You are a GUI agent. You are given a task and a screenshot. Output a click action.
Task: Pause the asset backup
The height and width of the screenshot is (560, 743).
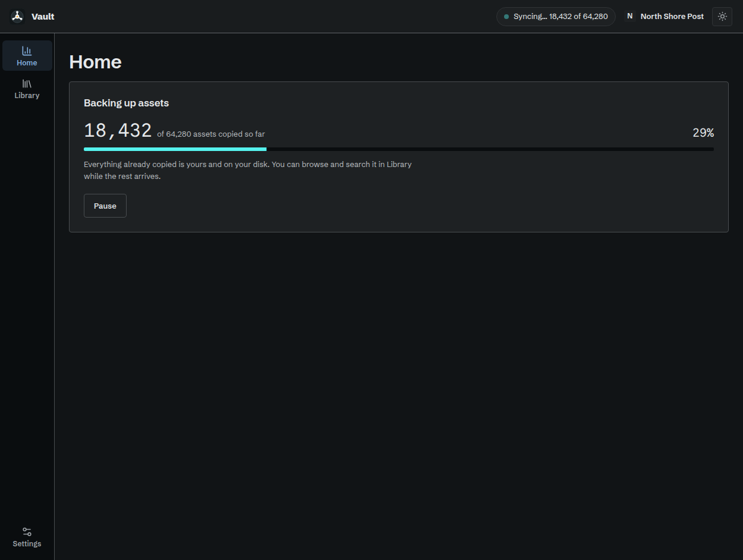(105, 206)
